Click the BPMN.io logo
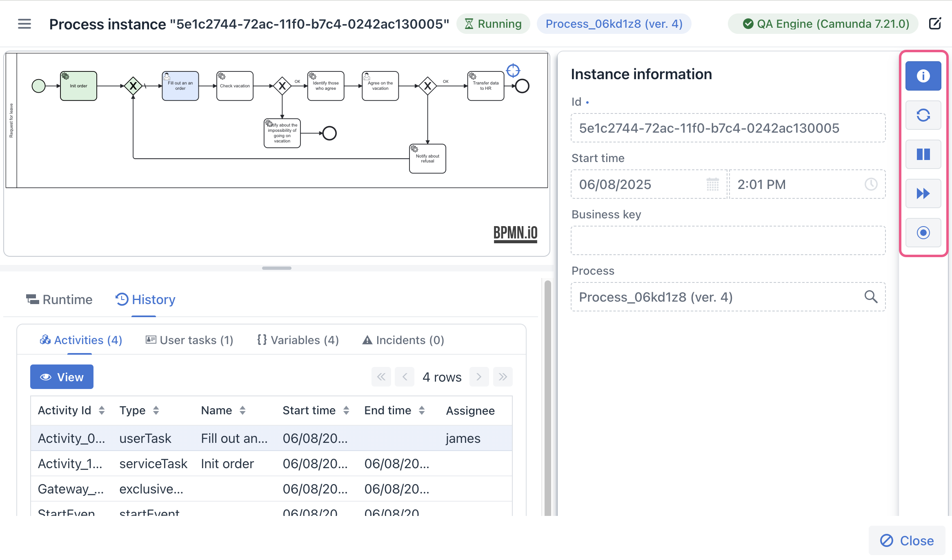952x560 pixels. [515, 234]
